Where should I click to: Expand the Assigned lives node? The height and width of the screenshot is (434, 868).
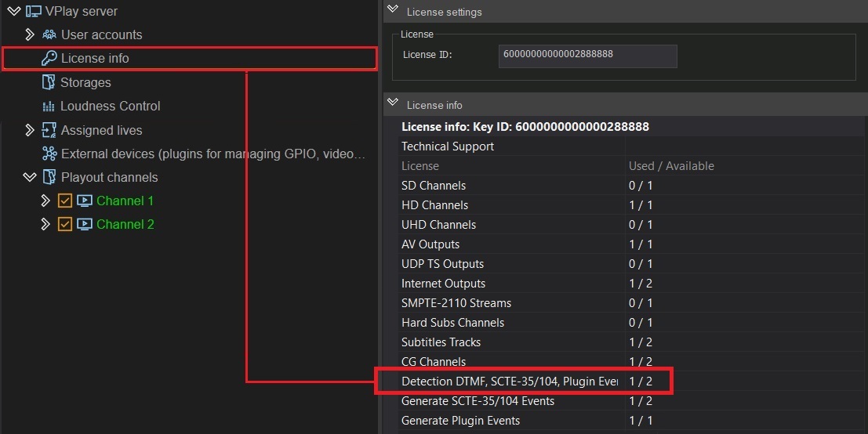(30, 130)
